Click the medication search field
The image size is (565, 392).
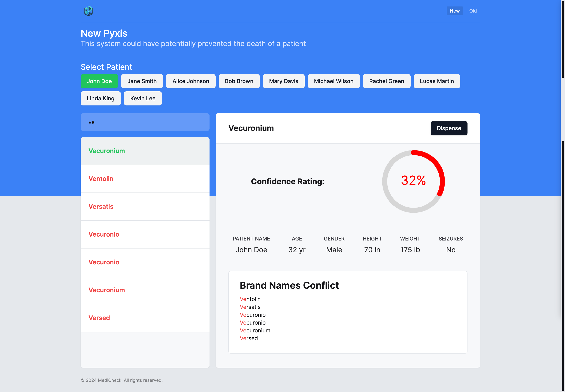(145, 122)
